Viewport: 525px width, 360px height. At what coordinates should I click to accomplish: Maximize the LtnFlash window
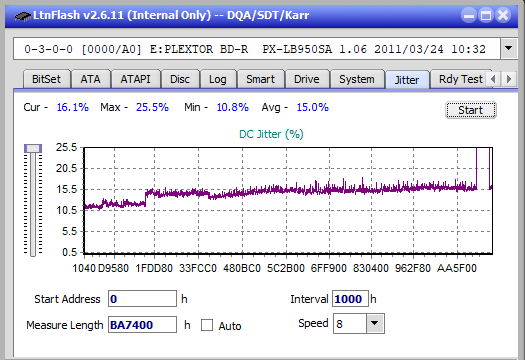click(x=486, y=15)
